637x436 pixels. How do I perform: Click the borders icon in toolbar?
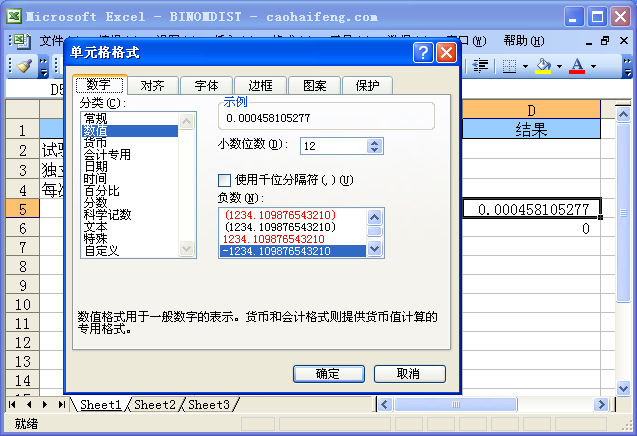(509, 66)
